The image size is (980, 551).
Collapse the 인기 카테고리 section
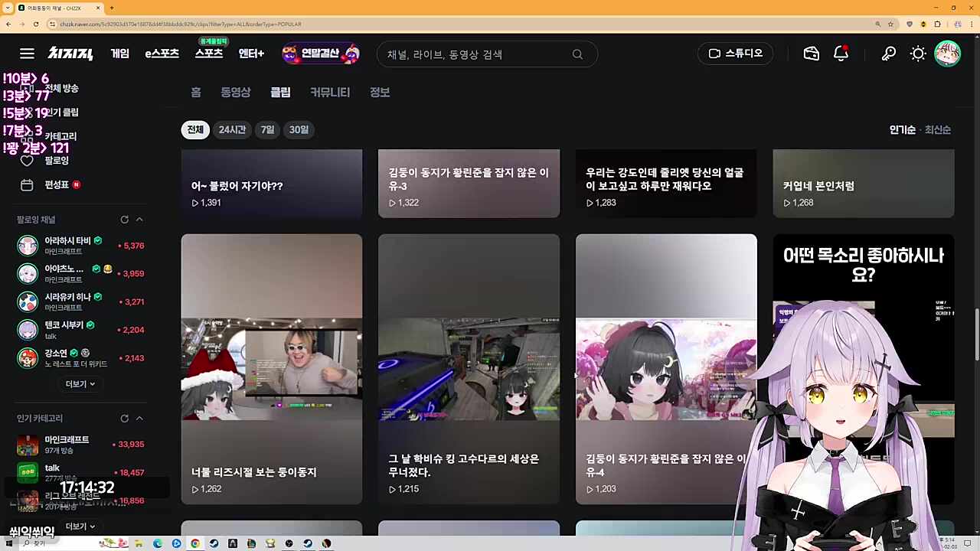click(139, 418)
